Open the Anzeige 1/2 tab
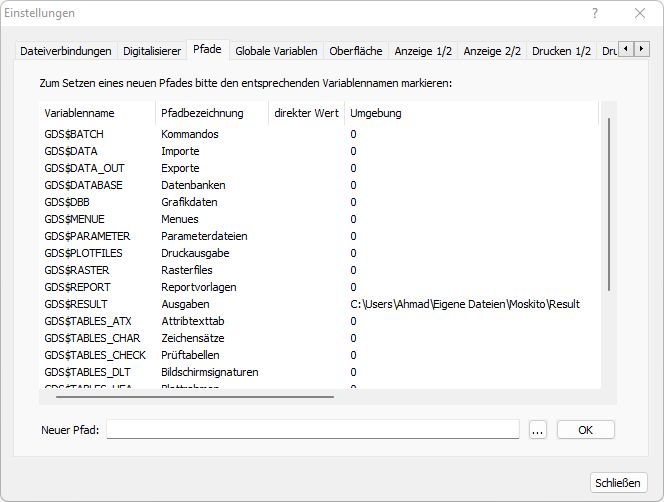 coord(423,51)
